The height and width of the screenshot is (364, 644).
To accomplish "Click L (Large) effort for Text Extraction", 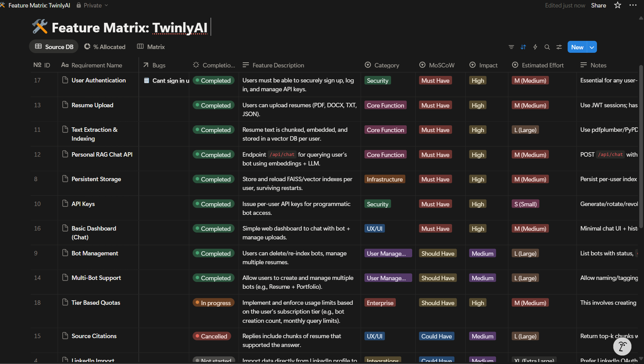I will tap(525, 130).
